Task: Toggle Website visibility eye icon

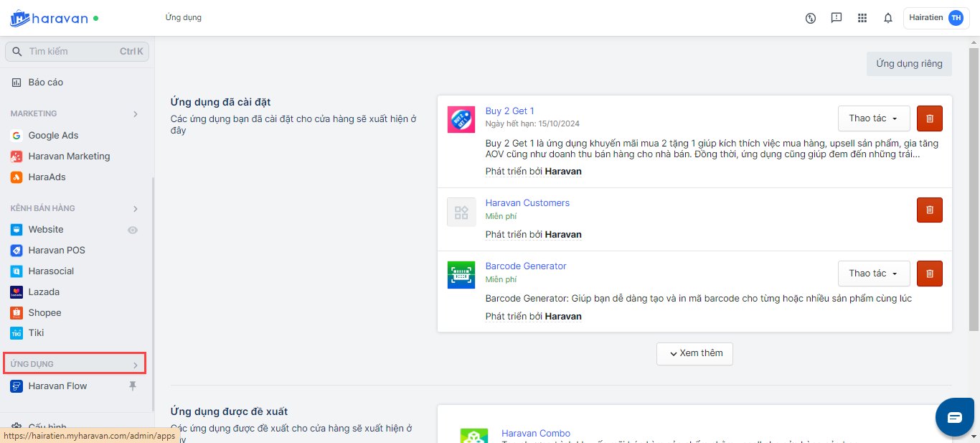Action: 133,230
